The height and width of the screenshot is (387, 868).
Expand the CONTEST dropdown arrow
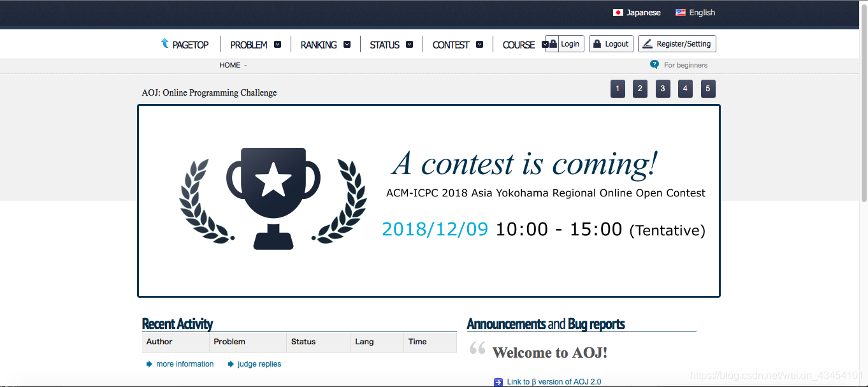pyautogui.click(x=479, y=45)
